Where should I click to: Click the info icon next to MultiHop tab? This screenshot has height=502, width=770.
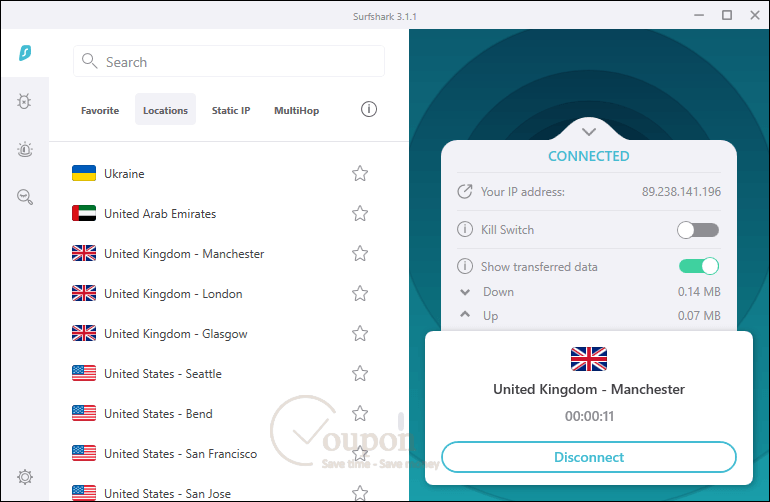tap(369, 109)
